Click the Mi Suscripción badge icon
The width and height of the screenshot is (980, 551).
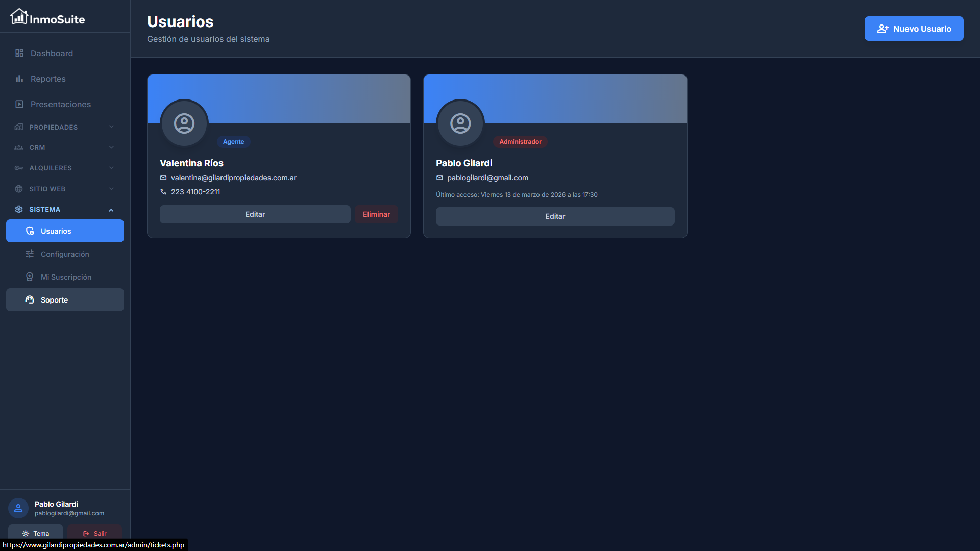(x=30, y=277)
